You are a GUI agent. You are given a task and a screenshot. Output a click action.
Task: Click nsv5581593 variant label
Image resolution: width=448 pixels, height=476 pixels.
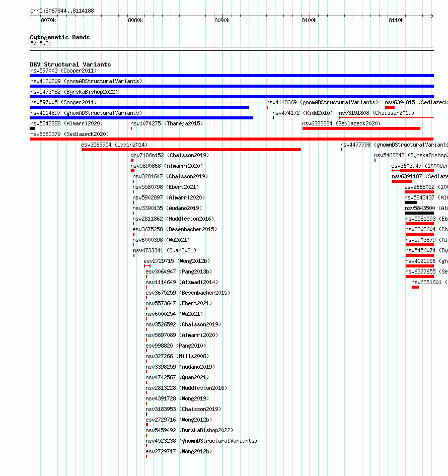click(427, 219)
